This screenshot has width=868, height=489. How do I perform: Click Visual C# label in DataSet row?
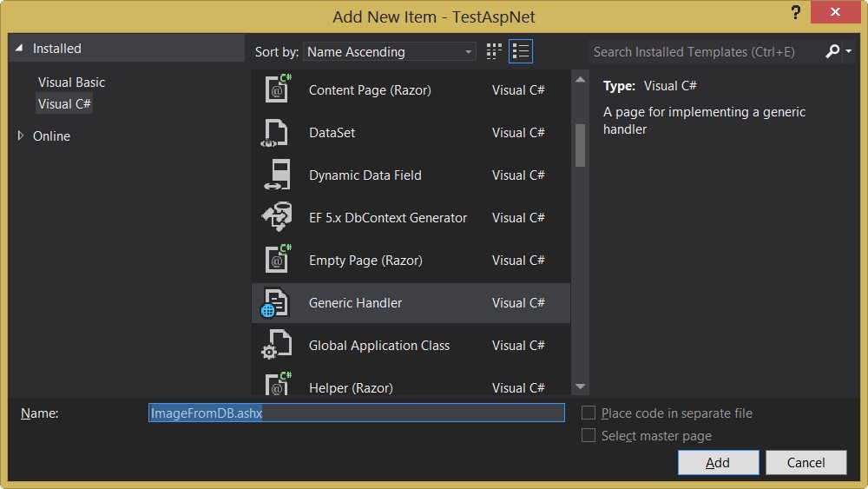(518, 132)
